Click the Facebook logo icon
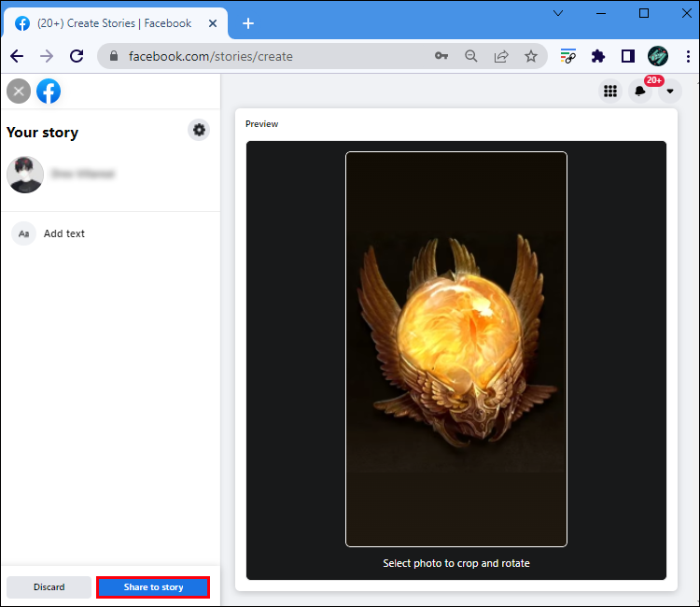This screenshot has width=700, height=607. [49, 91]
